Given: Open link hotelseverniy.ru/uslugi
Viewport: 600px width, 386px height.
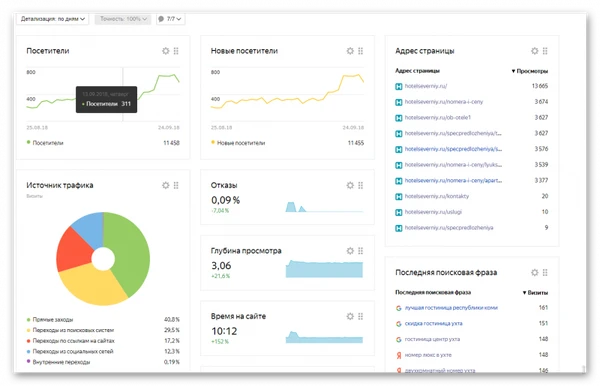Looking at the screenshot, I should 433,212.
